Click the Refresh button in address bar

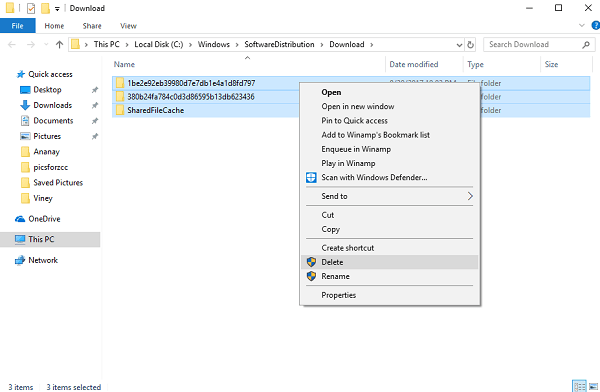(470, 45)
